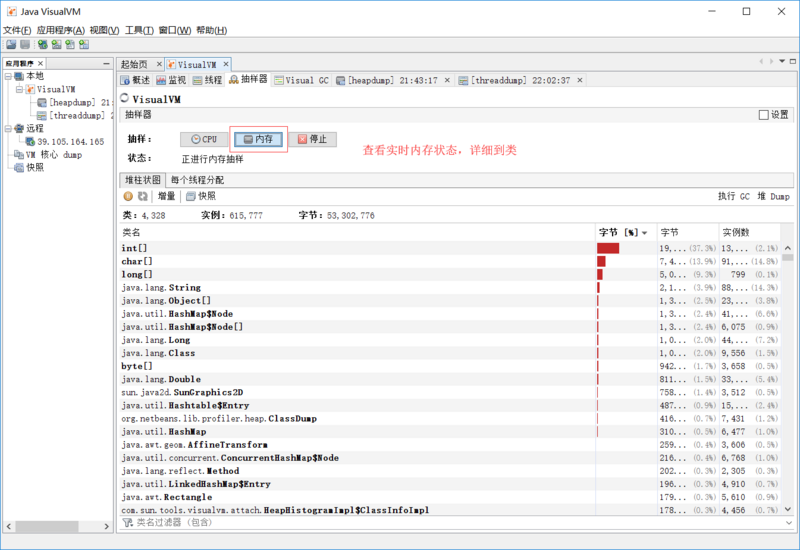Close the 起始页 tab
The image size is (800, 550).
(x=159, y=64)
